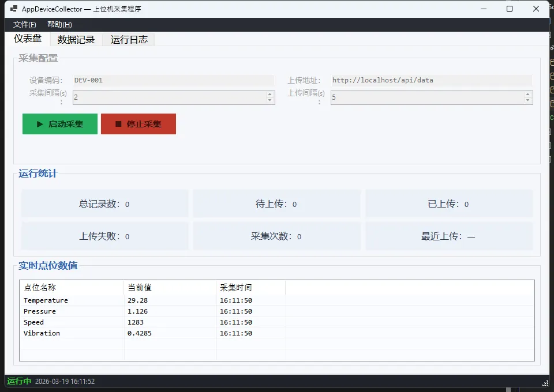Increase the 采集间隔 value with up arrow

[x=269, y=95]
